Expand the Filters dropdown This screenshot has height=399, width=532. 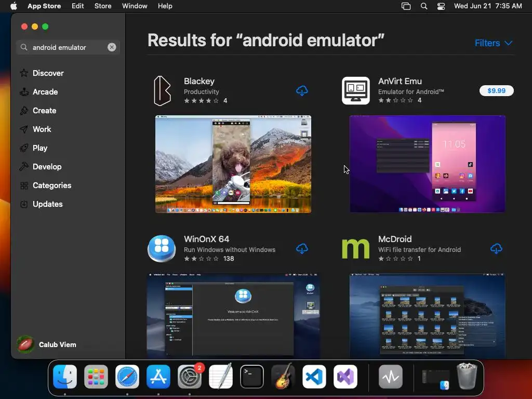pos(494,43)
